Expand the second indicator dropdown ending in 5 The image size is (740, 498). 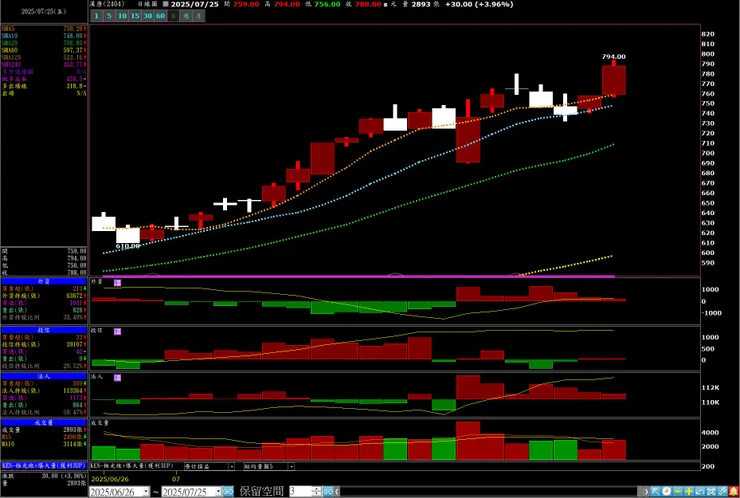291,466
